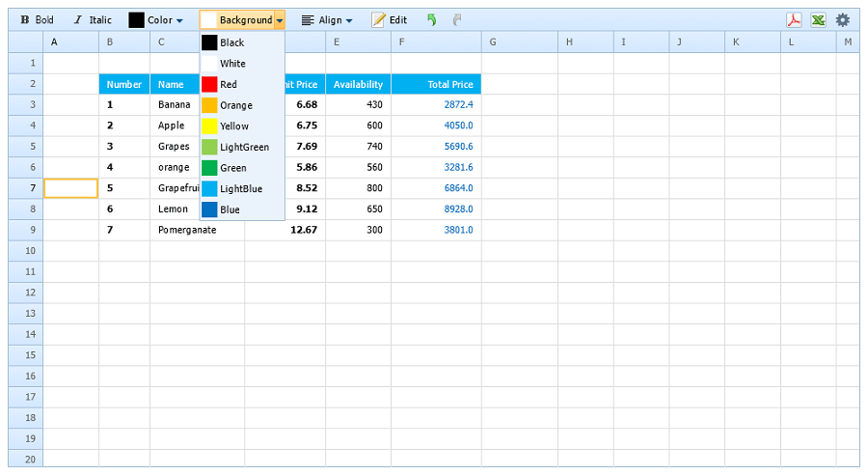Select the availability cell 740
This screenshot has width=868, height=475.
pyautogui.click(x=358, y=147)
